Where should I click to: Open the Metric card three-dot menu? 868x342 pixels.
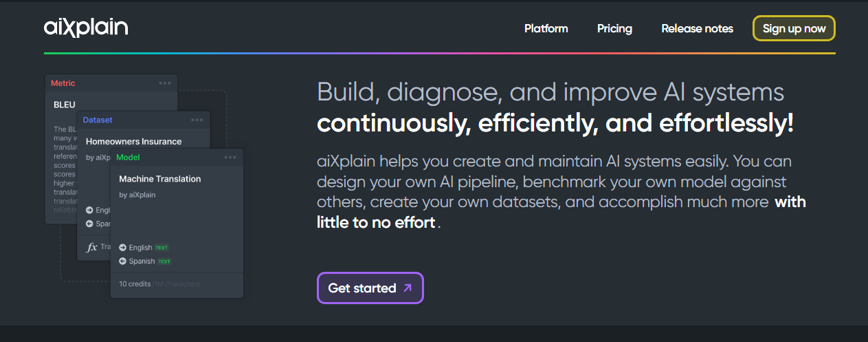click(165, 83)
